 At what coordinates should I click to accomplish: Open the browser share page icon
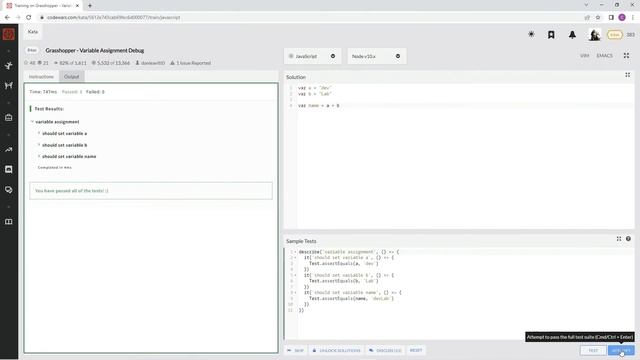tap(587, 17)
